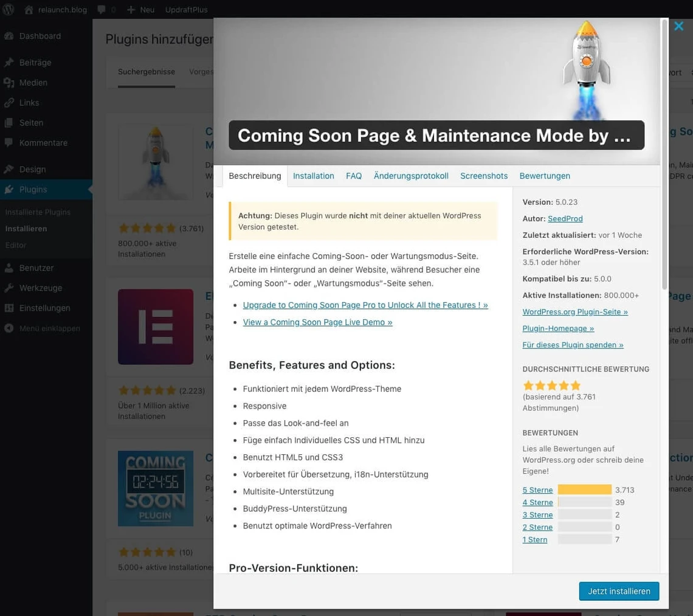Screen dimensions: 693x616
Task: Click the Elementor plugin thumbnail
Action: point(155,327)
